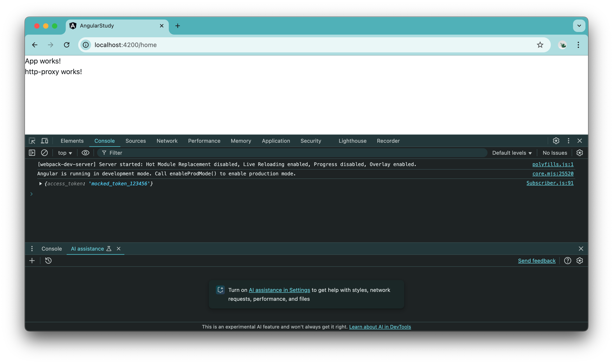
Task: Click the Lighthouse panel icon
Action: 353,141
